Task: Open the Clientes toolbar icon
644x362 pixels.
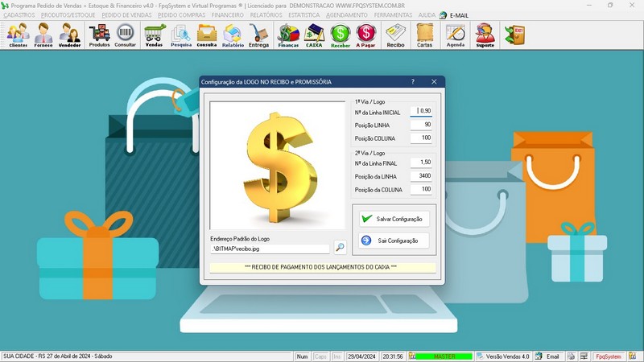Action: pyautogui.click(x=18, y=35)
